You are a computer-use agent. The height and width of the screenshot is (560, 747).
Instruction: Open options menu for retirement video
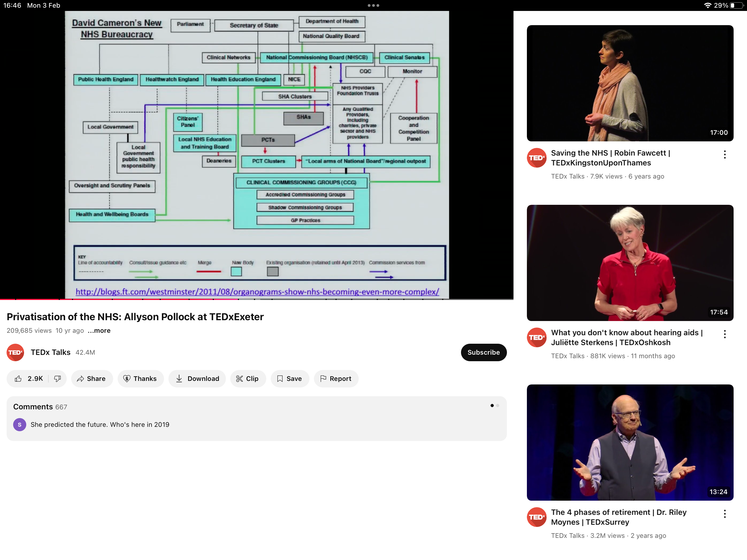[x=725, y=514]
